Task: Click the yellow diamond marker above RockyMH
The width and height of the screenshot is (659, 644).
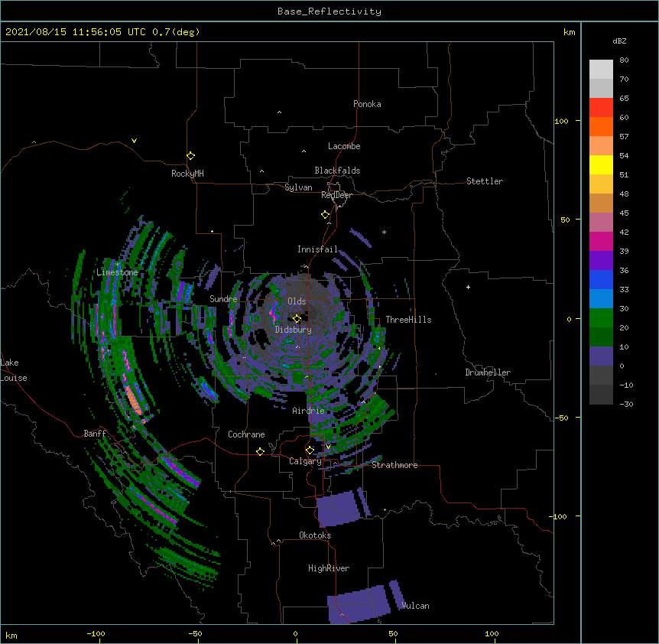Action: pyautogui.click(x=190, y=156)
